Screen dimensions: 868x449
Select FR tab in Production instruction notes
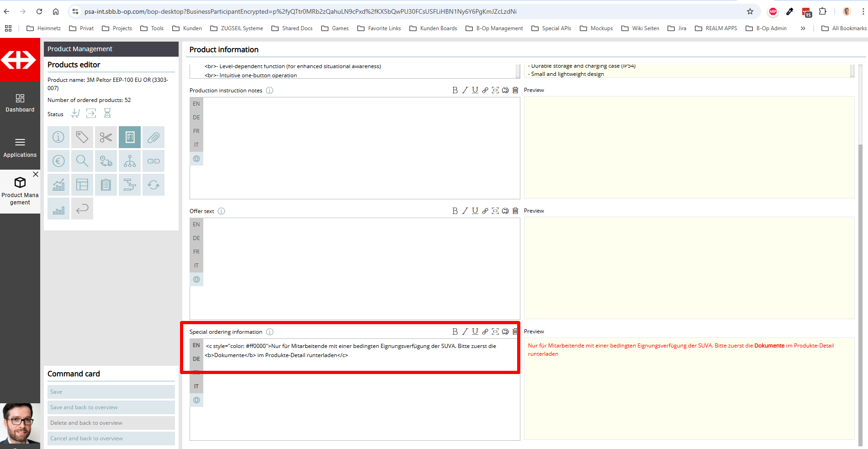196,131
